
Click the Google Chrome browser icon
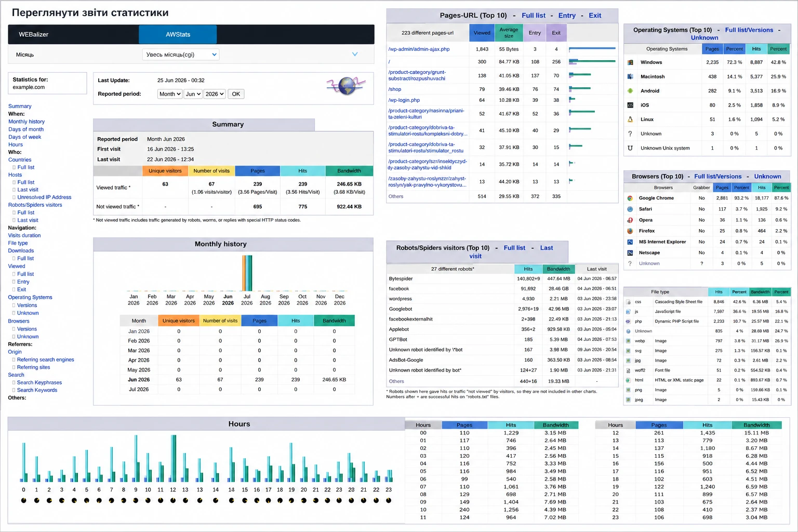(x=630, y=198)
